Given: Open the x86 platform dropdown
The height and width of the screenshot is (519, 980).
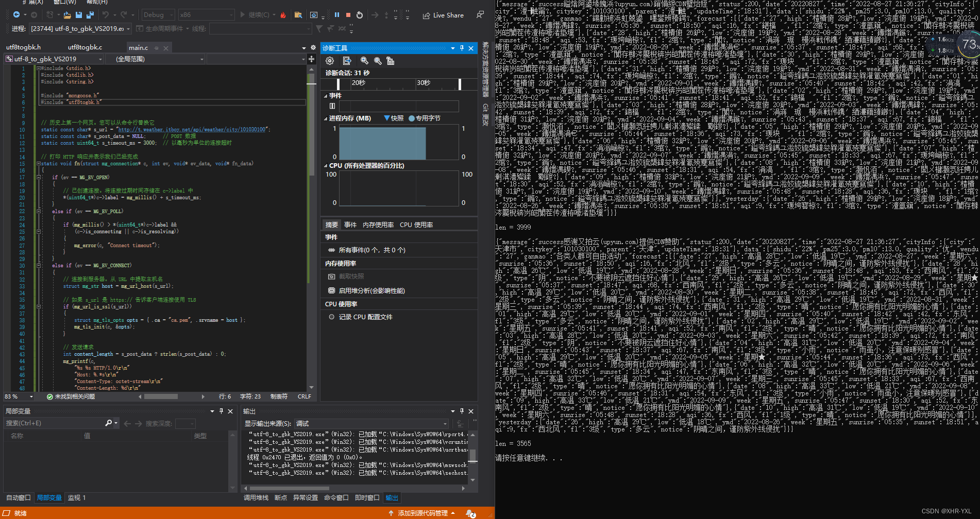Looking at the screenshot, I should tap(207, 14).
